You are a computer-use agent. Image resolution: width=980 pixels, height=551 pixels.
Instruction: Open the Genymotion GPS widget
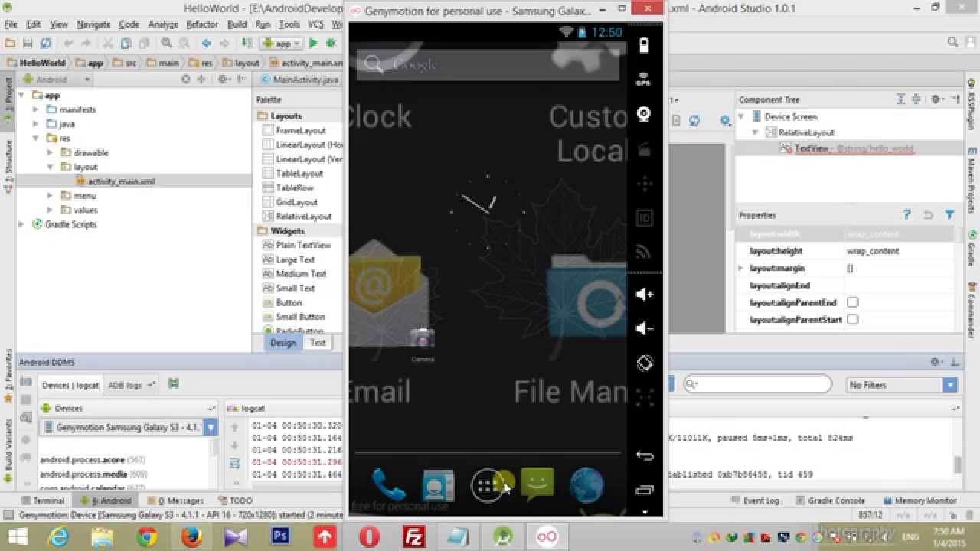(644, 80)
